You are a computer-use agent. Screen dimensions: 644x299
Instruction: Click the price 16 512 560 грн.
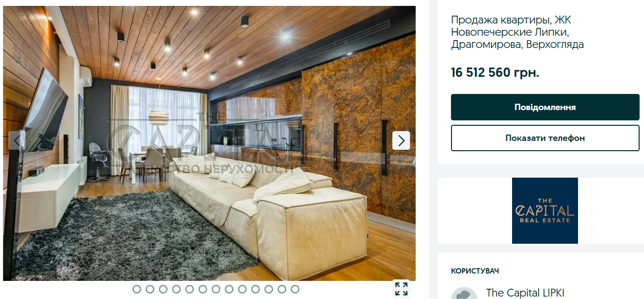pyautogui.click(x=495, y=73)
